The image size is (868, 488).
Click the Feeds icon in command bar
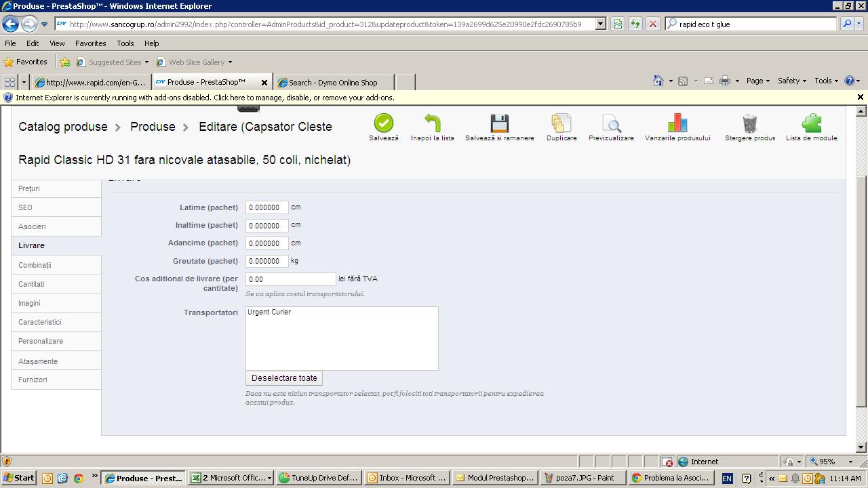[683, 81]
